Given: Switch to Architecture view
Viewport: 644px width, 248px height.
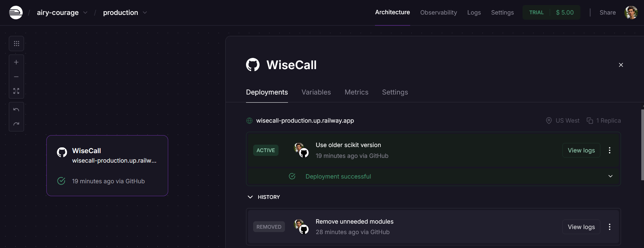Looking at the screenshot, I should click(393, 12).
